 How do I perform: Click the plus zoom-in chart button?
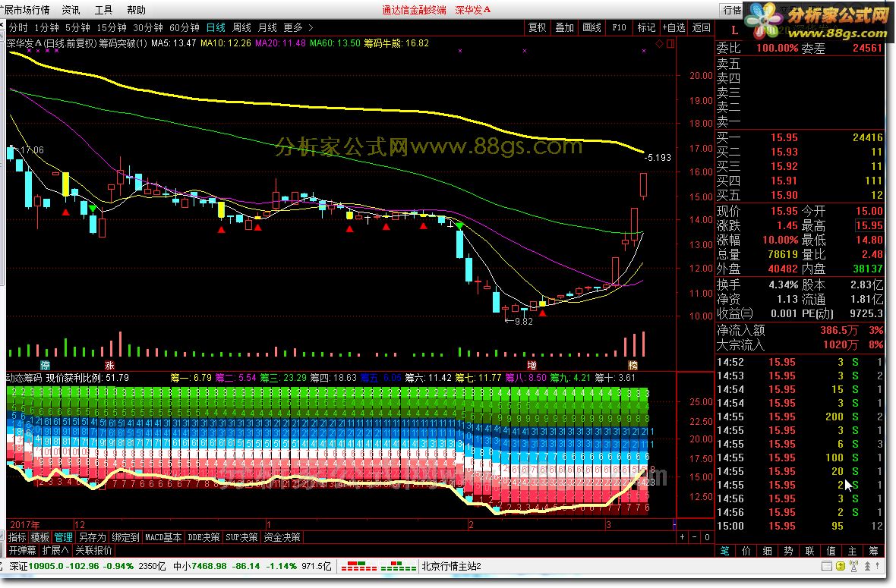[682, 537]
